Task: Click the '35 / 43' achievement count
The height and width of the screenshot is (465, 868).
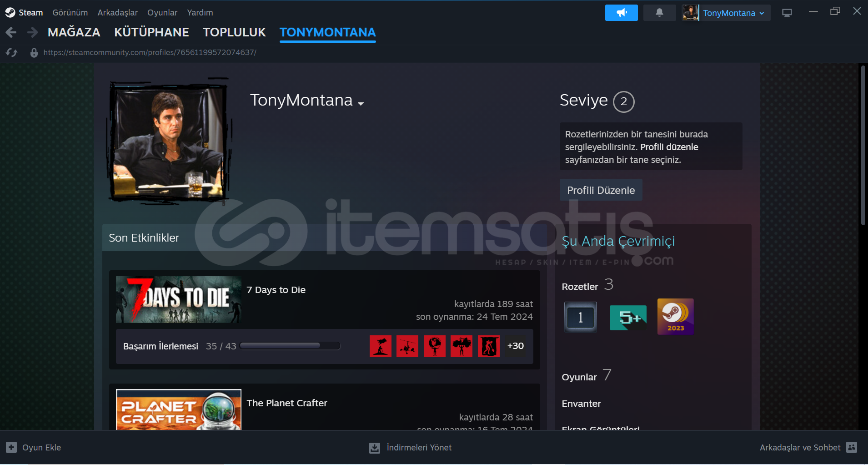Action: point(221,346)
